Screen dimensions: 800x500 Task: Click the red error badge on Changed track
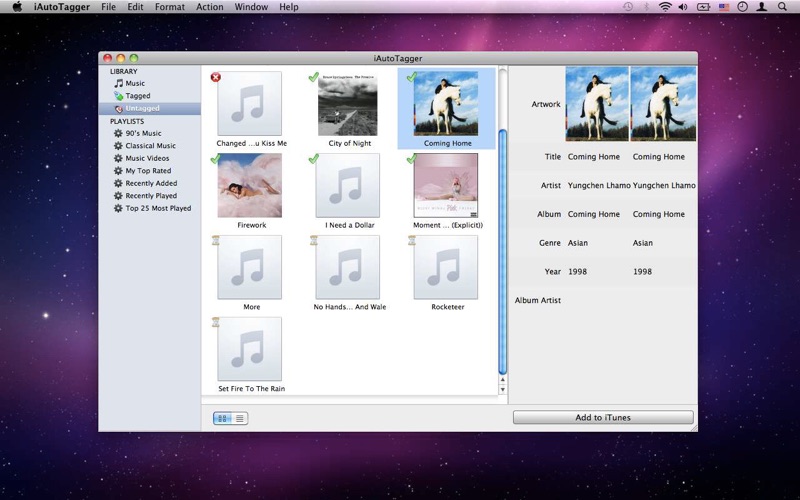[x=216, y=77]
